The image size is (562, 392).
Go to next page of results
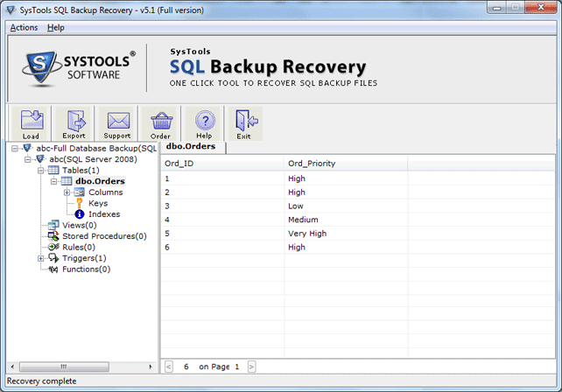252,367
